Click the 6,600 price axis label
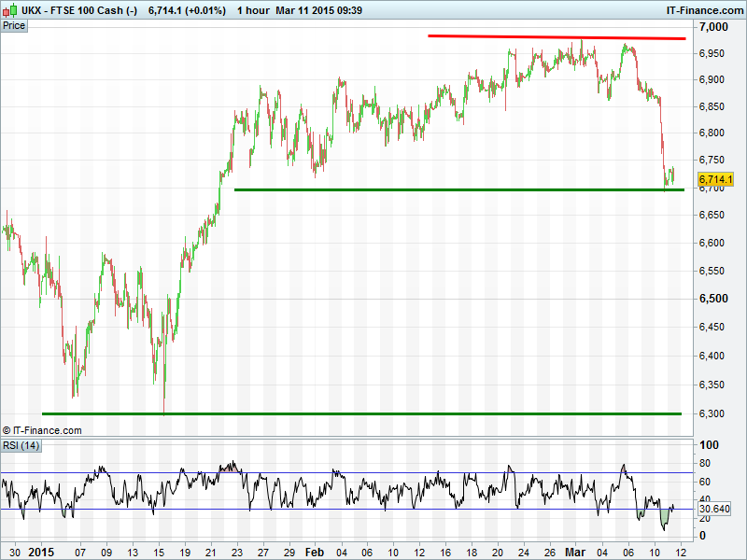Image resolution: width=747 pixels, height=560 pixels. (712, 243)
